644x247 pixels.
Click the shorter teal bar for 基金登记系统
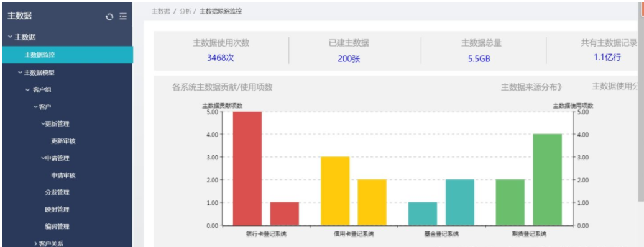pos(423,213)
